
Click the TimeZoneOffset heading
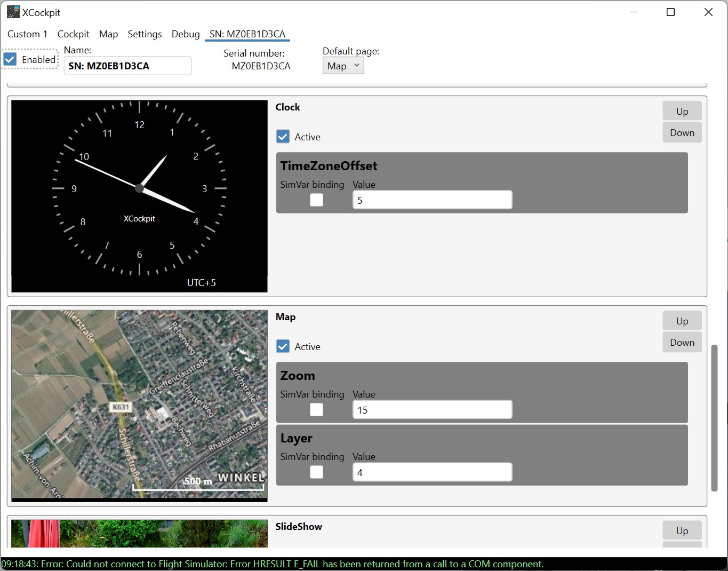(329, 166)
